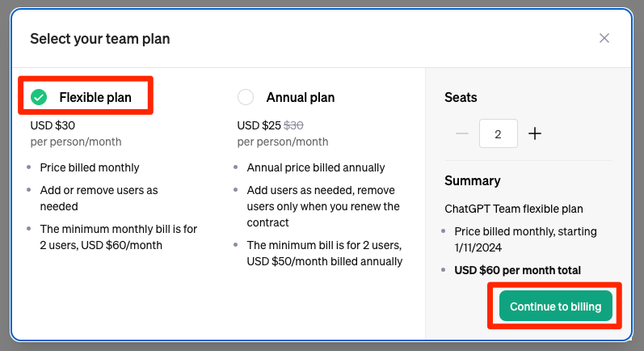Click the Select your team plan heading
Screen dimensions: 644x351
pyautogui.click(x=100, y=39)
